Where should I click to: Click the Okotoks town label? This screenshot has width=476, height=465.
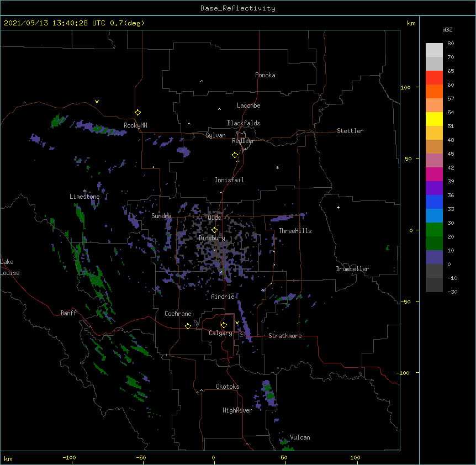pos(228,387)
